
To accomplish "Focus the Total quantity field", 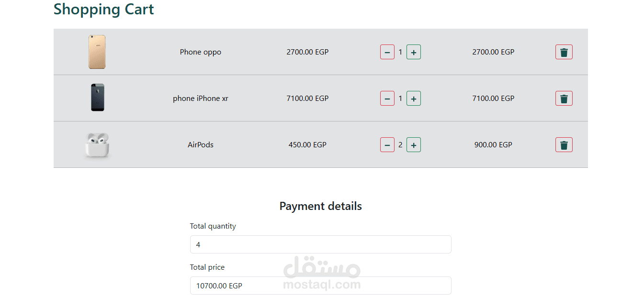I will tap(320, 244).
